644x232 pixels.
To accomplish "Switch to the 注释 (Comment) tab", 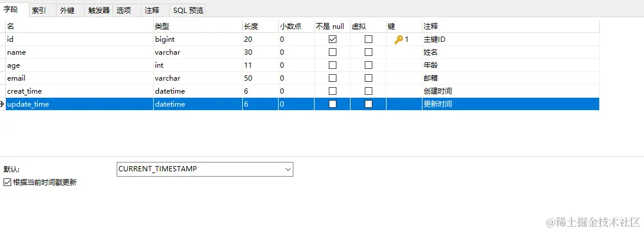I will click(x=152, y=10).
